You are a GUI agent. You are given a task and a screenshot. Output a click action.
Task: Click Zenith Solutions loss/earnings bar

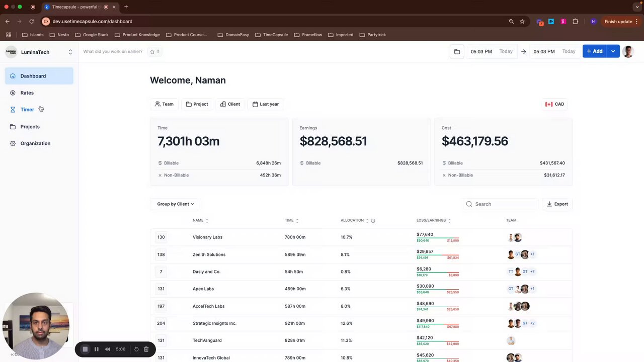[x=438, y=255]
